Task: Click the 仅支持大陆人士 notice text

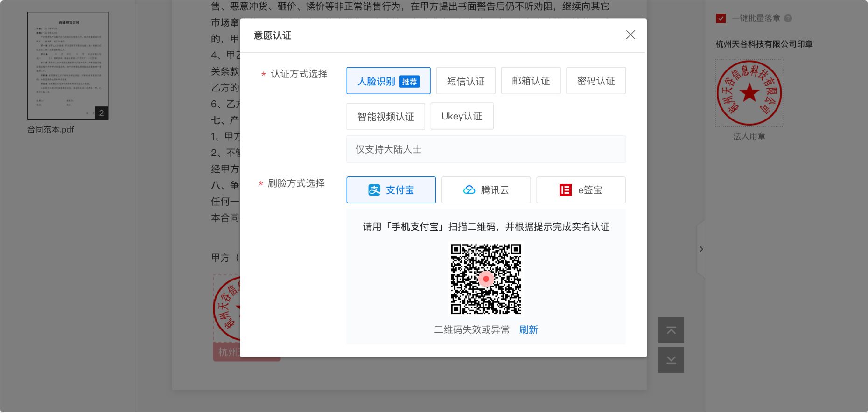Action: point(388,149)
